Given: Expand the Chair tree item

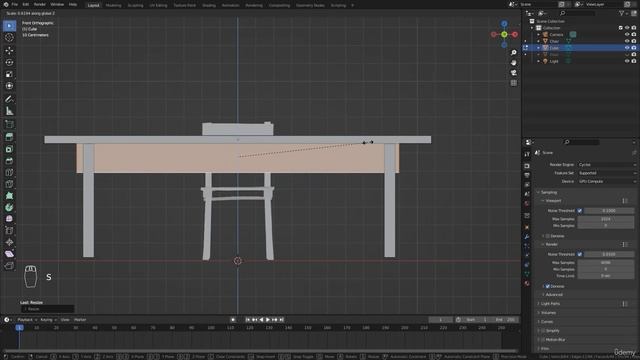Looking at the screenshot, I should pos(538,41).
